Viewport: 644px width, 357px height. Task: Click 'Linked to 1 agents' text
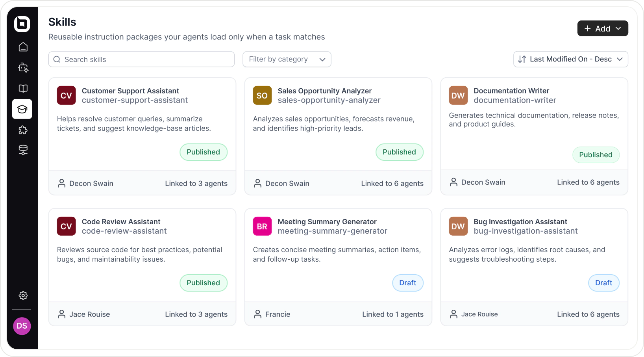[393, 314]
